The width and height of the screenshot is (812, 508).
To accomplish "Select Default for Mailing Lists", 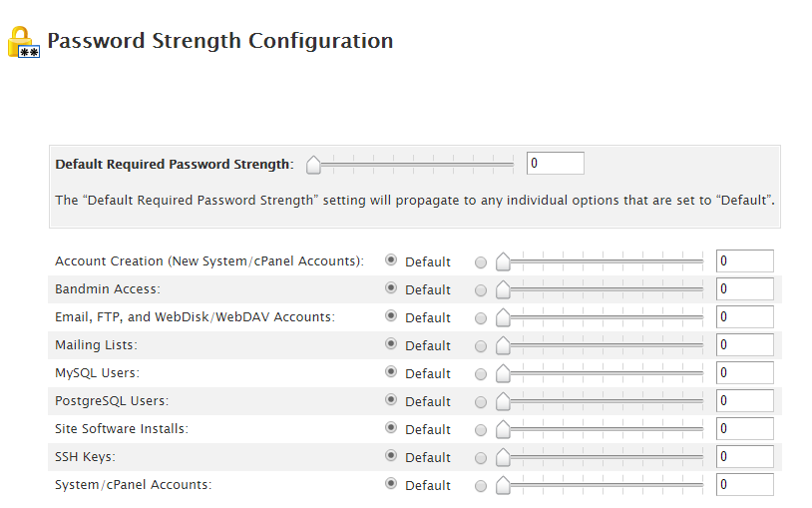I will [x=391, y=343].
